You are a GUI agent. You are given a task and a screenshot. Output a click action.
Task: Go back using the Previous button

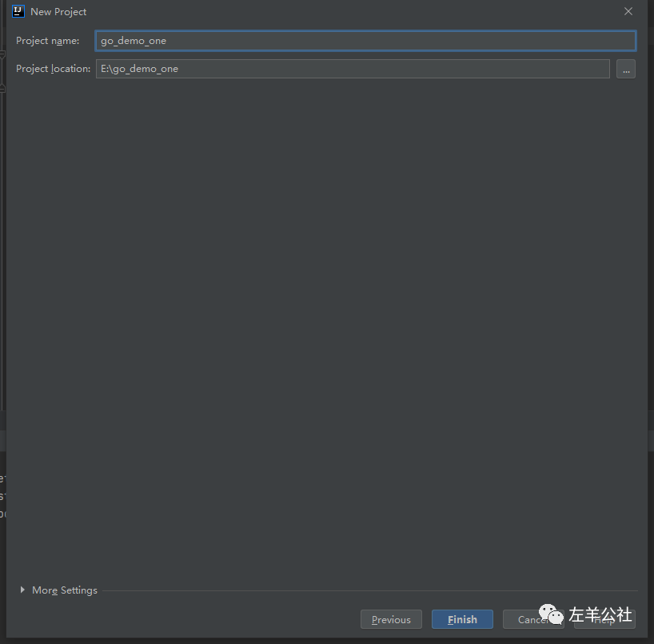click(391, 618)
